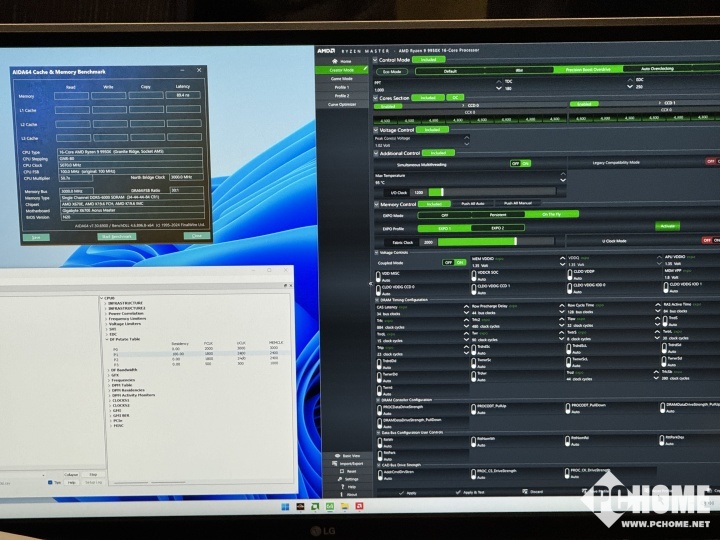This screenshot has width=720, height=540.
Task: Collapse the Voltage Control section
Action: 376,130
